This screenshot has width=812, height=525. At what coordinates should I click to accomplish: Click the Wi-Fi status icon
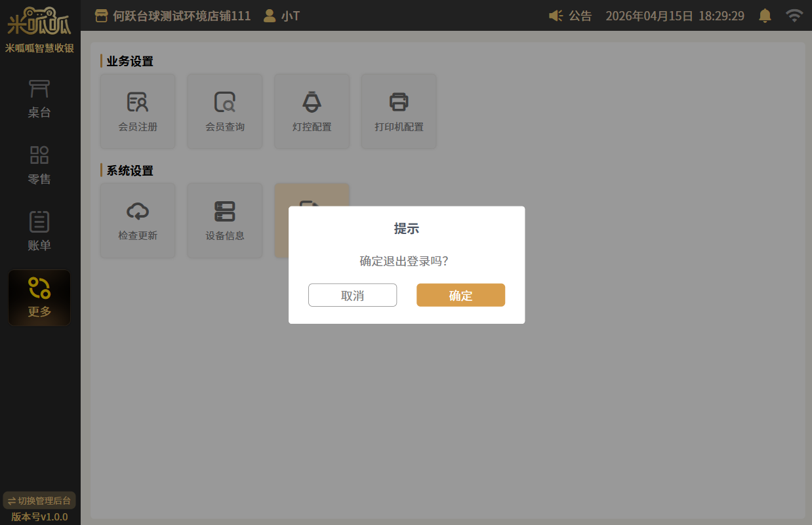794,16
